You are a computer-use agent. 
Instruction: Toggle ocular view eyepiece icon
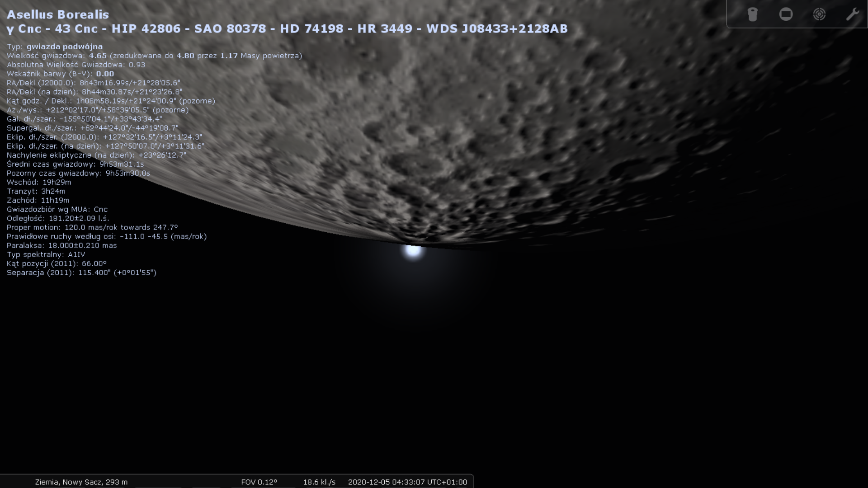point(752,14)
